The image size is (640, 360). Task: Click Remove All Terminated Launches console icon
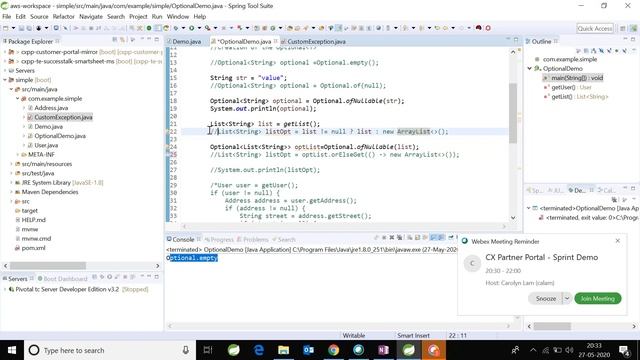(x=399, y=238)
